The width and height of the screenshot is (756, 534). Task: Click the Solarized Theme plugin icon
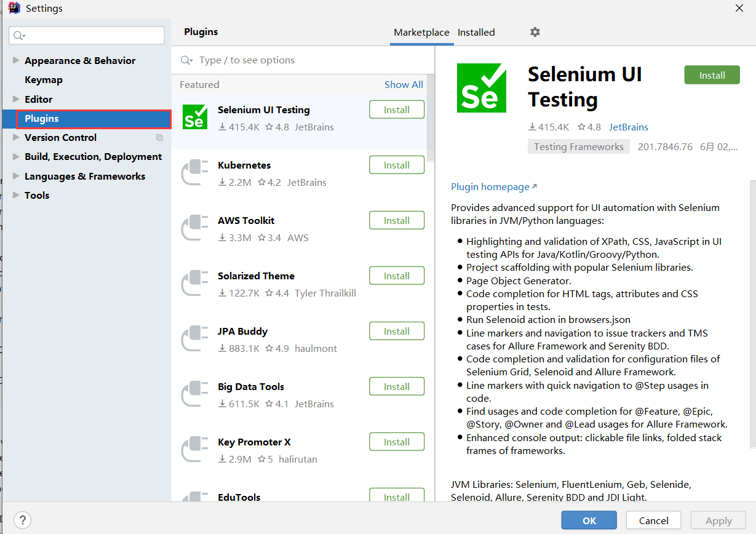[195, 283]
